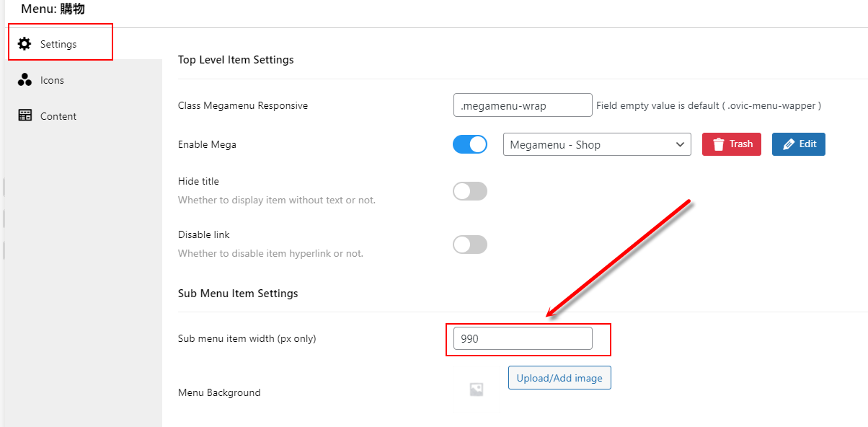Enable the Hide title toggle

tap(470, 191)
